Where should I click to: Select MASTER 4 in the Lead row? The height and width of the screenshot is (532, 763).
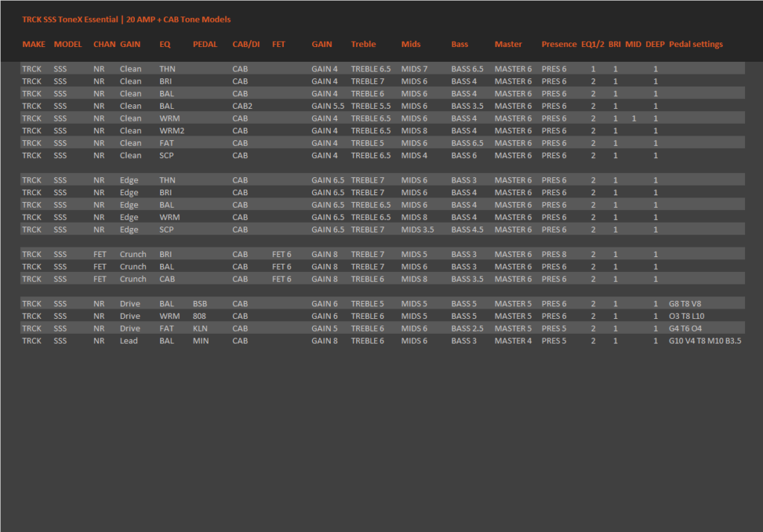coord(513,341)
